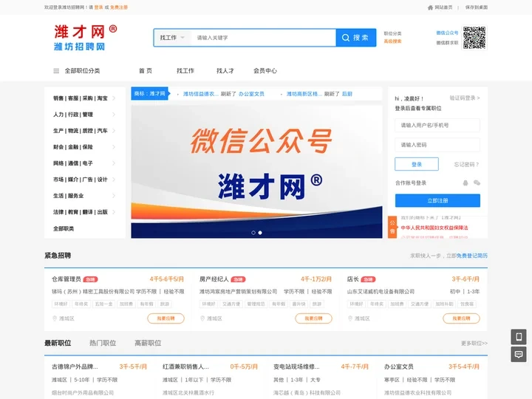Open 更多职位>> link
Screen dimensions: 532x399
coord(474,344)
